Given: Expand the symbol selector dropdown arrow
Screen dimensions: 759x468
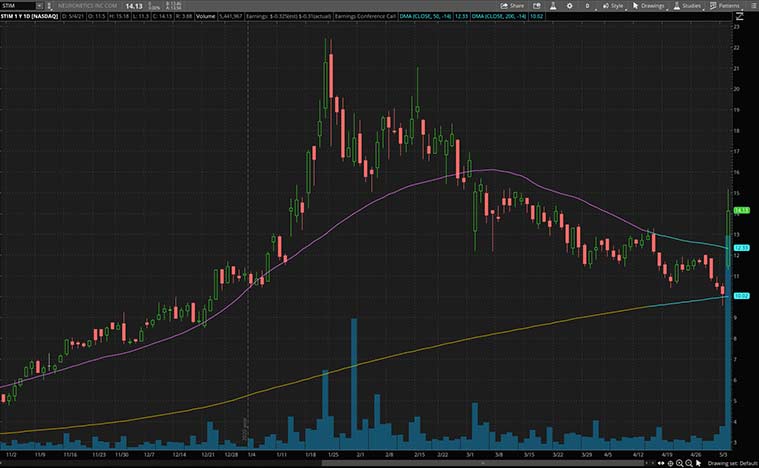Looking at the screenshot, I should click(x=37, y=6).
